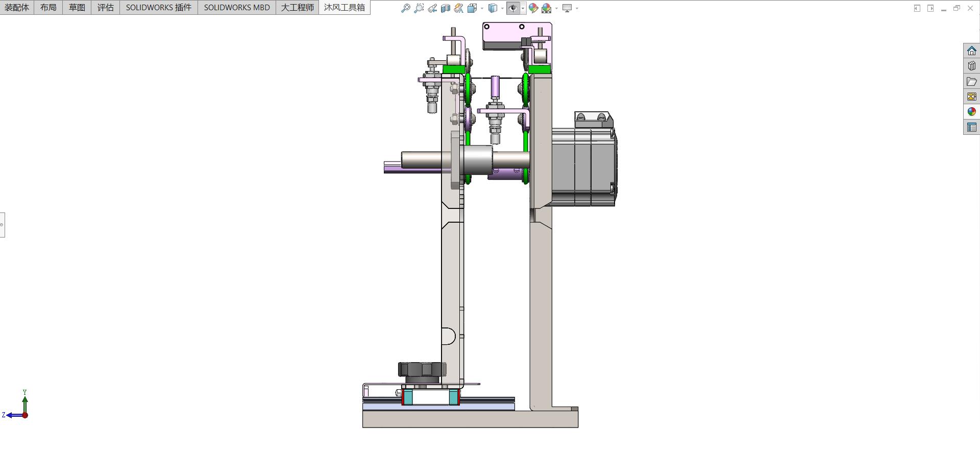
Task: Activate the Section View tool
Action: tap(446, 8)
